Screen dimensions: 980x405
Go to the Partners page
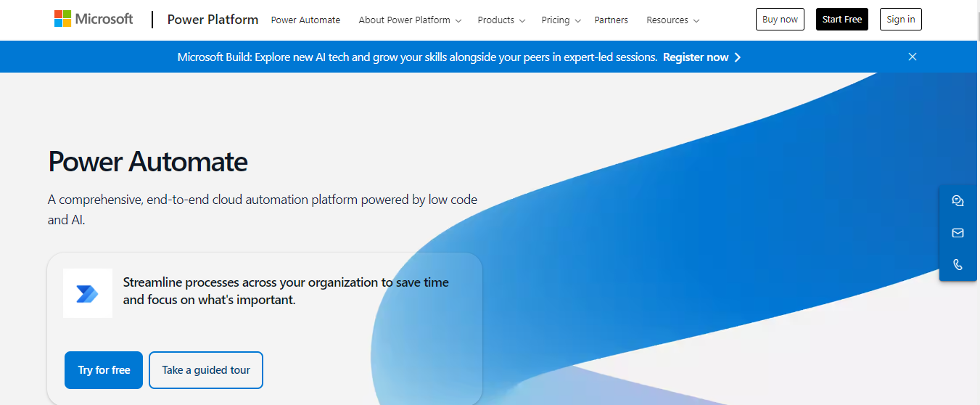(x=611, y=20)
